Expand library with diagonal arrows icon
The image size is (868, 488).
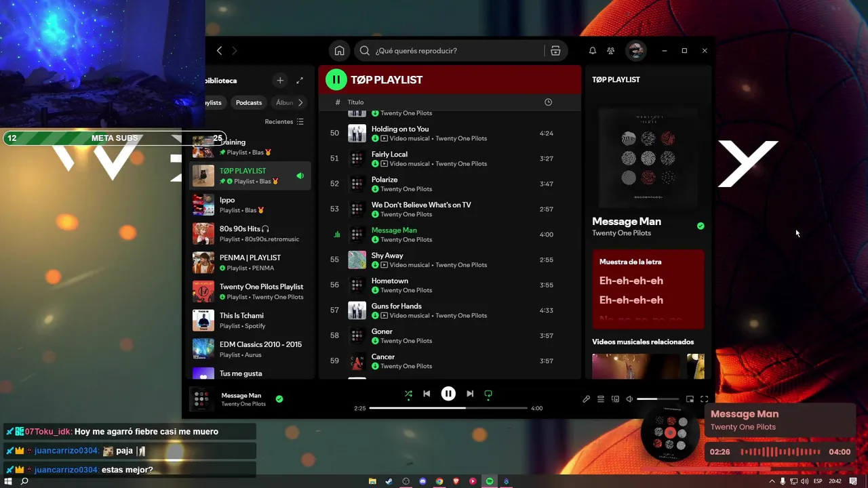tap(300, 81)
